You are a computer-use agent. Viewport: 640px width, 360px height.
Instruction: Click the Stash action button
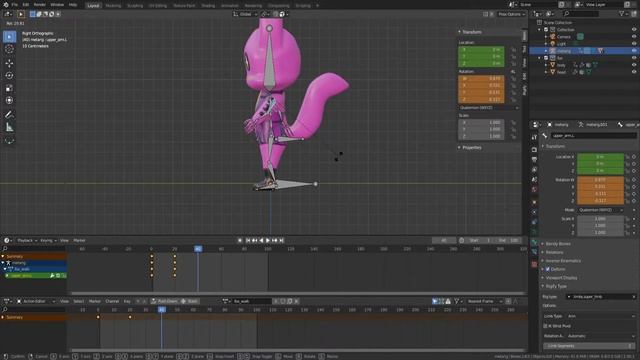point(189,301)
